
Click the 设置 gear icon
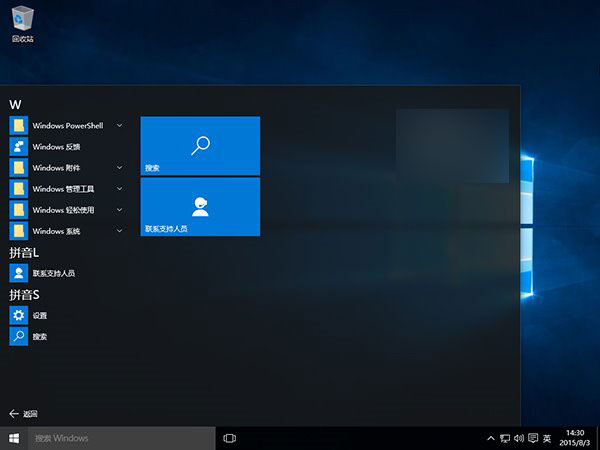tap(18, 315)
